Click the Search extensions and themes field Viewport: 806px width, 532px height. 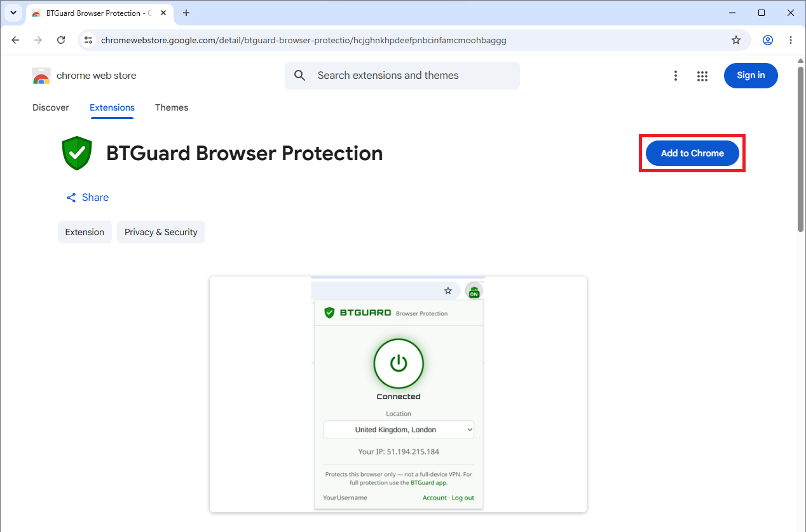click(402, 76)
